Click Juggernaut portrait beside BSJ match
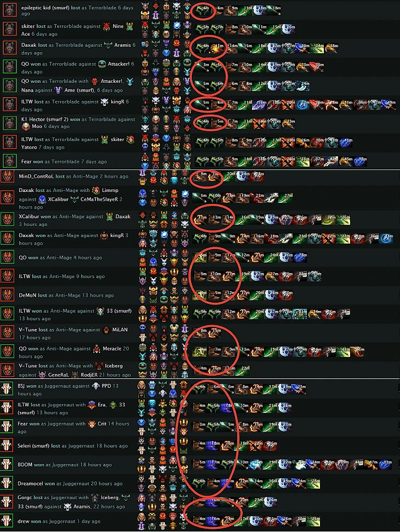Image resolution: width=400 pixels, height=532 pixels. pos(7,389)
